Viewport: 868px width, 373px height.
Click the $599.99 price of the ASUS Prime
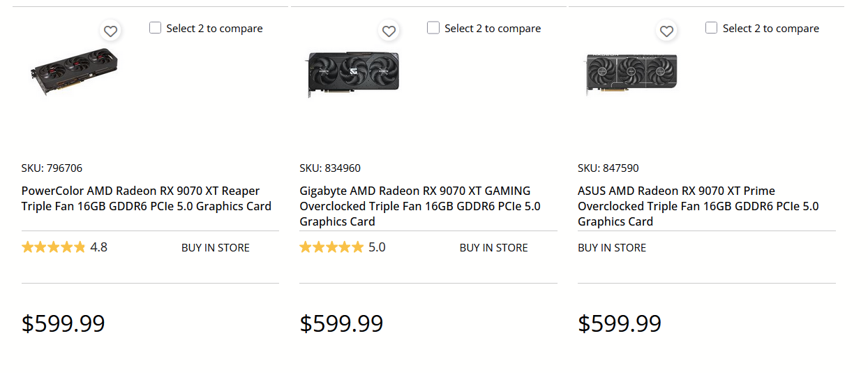pos(620,323)
